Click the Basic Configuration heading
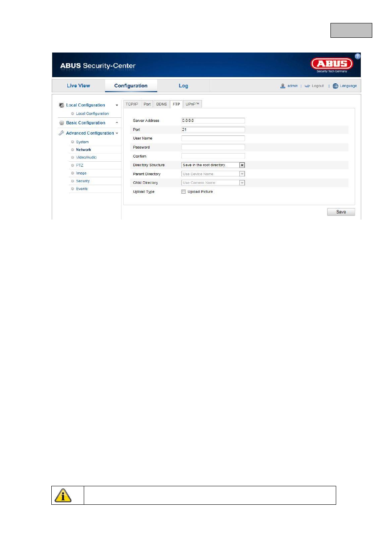Image resolution: width=392 pixels, height=554 pixels. [86, 123]
